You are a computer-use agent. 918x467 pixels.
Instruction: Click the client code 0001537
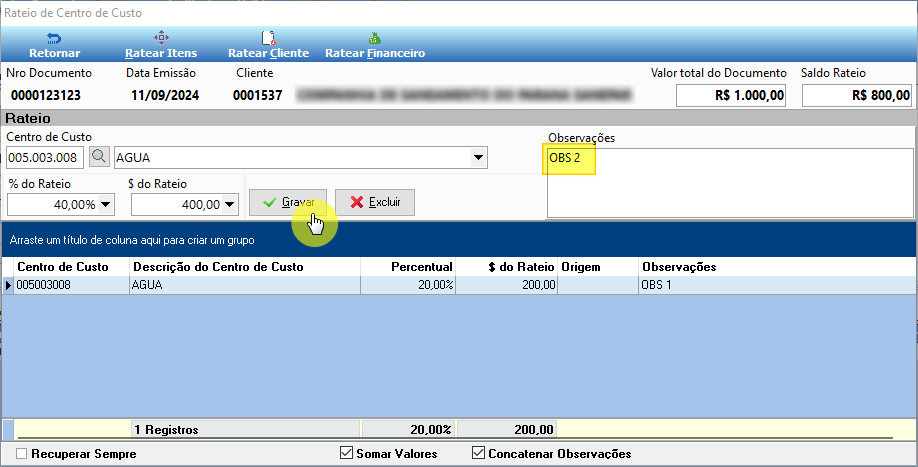pyautogui.click(x=258, y=95)
